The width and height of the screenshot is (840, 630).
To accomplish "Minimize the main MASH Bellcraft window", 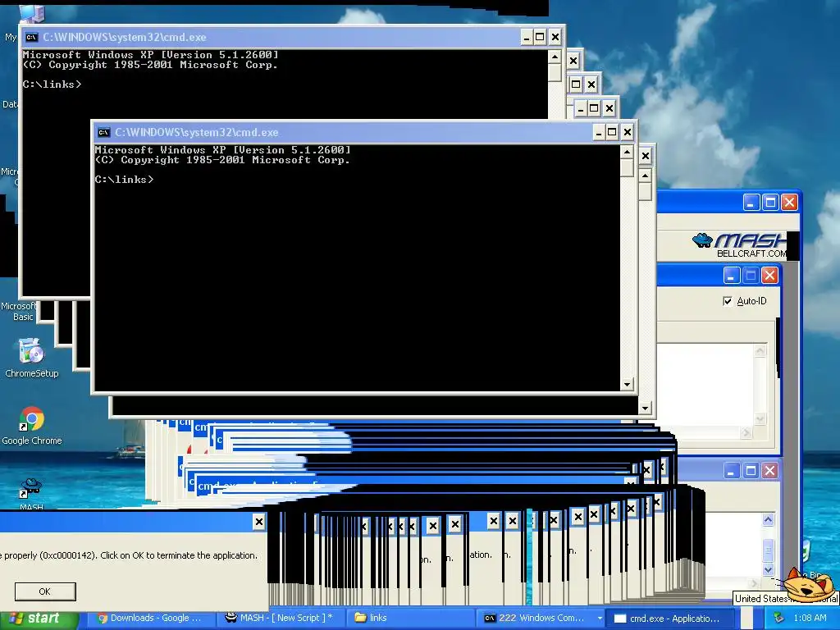I will pos(751,203).
